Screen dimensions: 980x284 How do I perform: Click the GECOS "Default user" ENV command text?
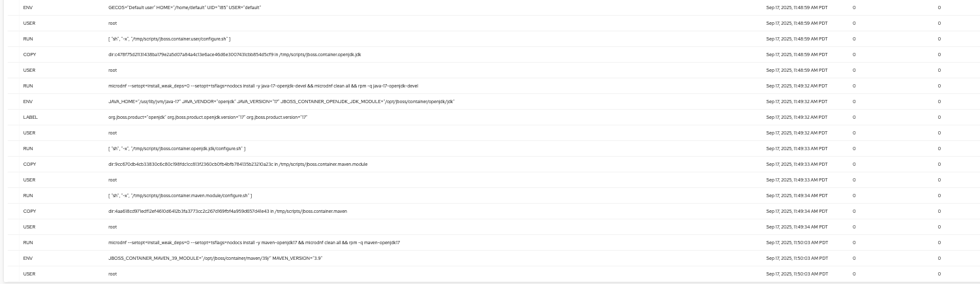pos(181,8)
